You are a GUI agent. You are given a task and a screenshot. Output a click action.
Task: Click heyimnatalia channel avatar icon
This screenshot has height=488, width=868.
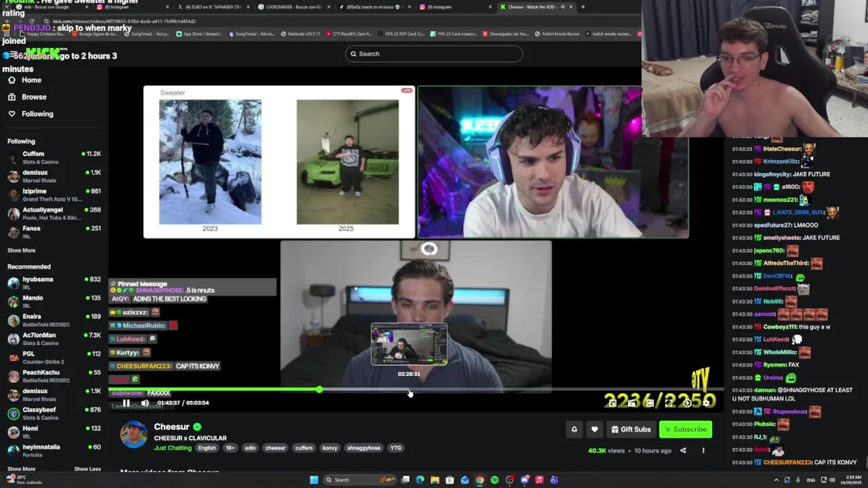[x=13, y=450]
